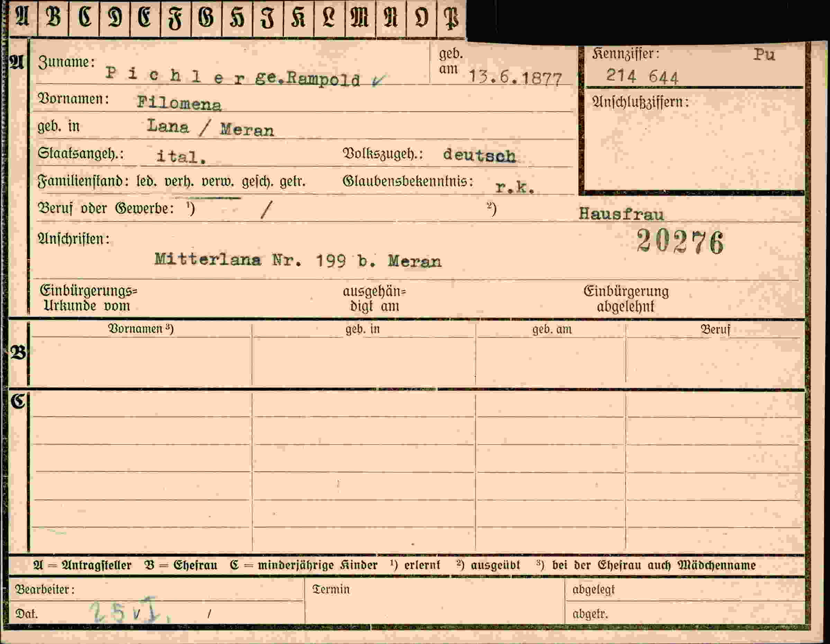This screenshot has height=644, width=830.
Task: Select the ethnicity value 'deutsch'
Action: (480, 155)
